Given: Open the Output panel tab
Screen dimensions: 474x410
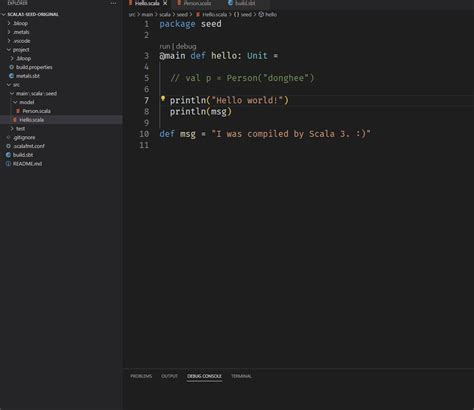Looking at the screenshot, I should [169, 376].
